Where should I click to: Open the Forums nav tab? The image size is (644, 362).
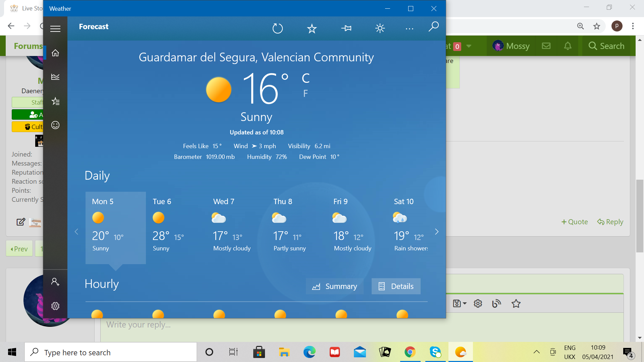coord(28,46)
